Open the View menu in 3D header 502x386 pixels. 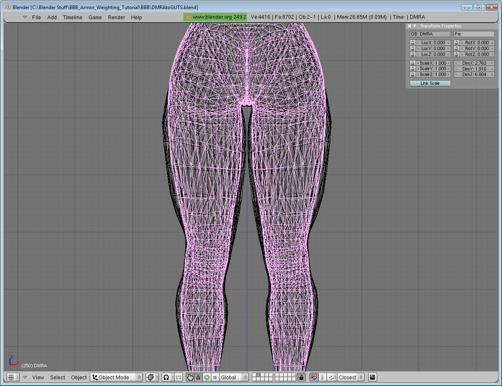[38, 377]
